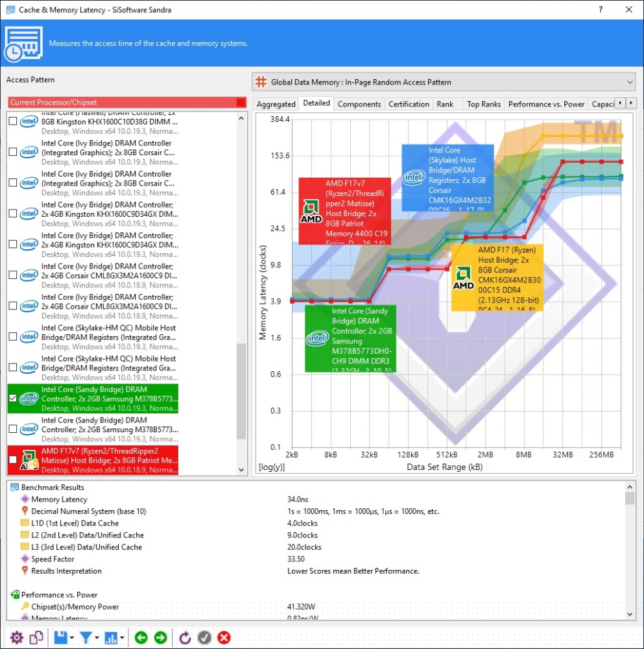Viewport: 644px width, 649px height.
Task: Click the tab strip scroll-right arrow
Action: [631, 103]
